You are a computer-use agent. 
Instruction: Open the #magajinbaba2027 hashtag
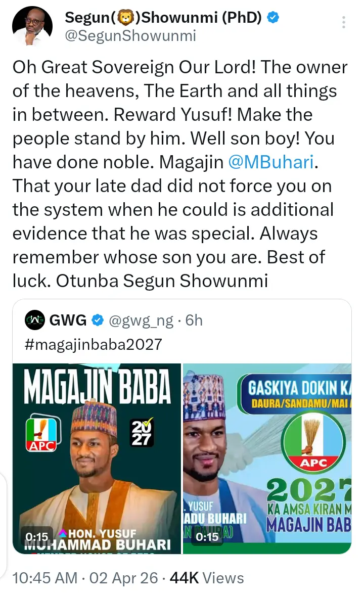click(x=93, y=344)
